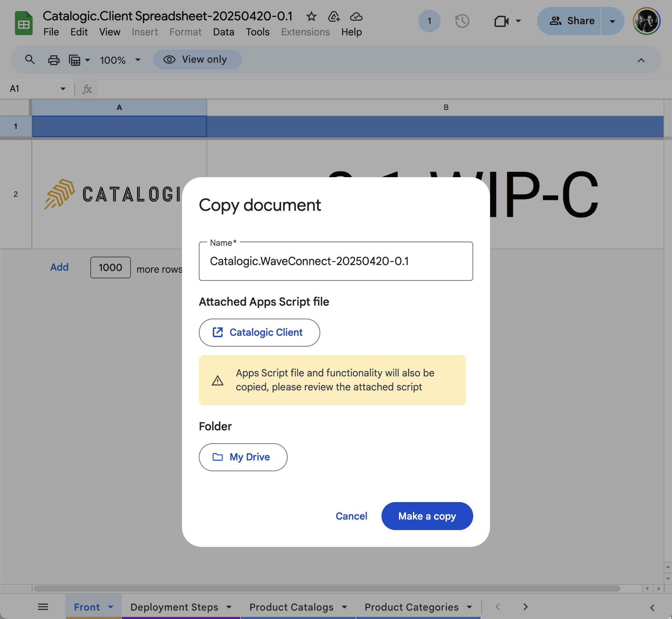Print using the printer icon

pos(54,60)
